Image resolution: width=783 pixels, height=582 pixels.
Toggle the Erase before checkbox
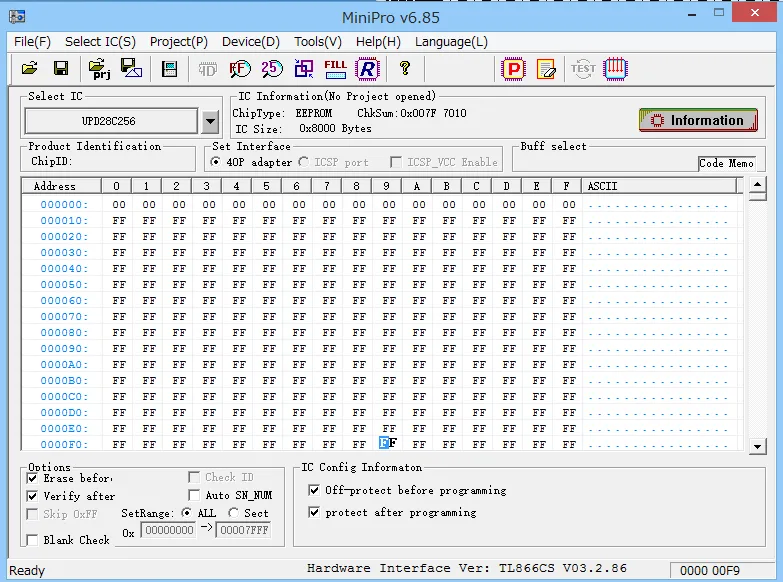(32, 478)
